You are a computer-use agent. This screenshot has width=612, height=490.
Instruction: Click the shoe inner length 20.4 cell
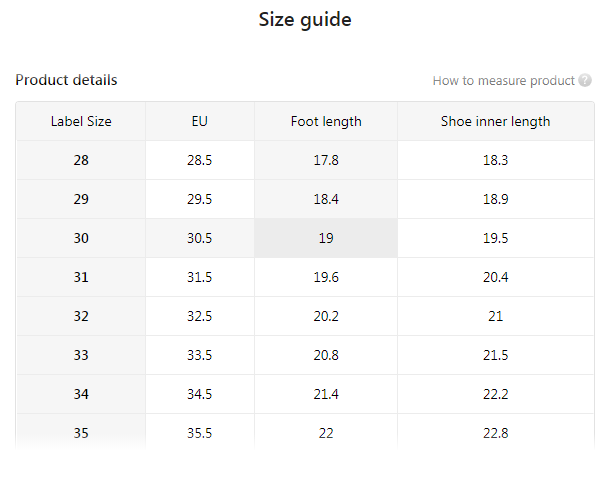[x=495, y=277]
